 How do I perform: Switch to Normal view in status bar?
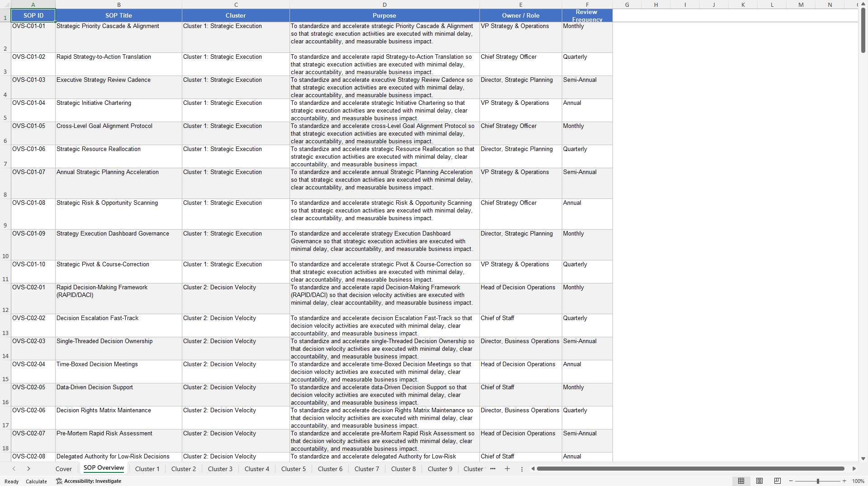pos(741,481)
